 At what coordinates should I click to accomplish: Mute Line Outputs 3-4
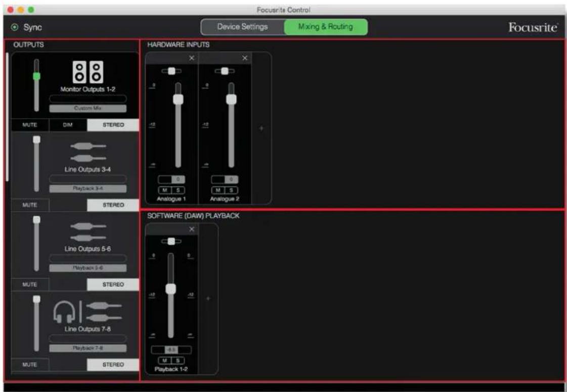pyautogui.click(x=30, y=205)
